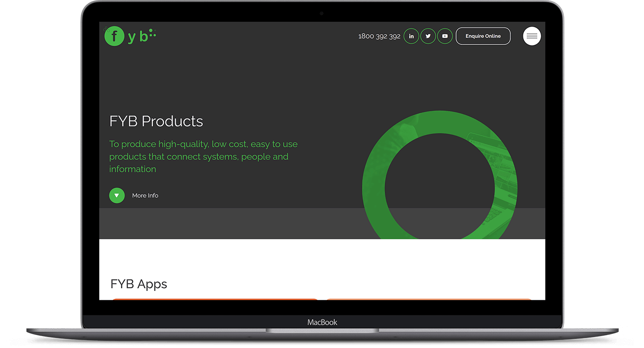Click the FYB Products heading
The height and width of the screenshot is (348, 644).
(x=156, y=121)
